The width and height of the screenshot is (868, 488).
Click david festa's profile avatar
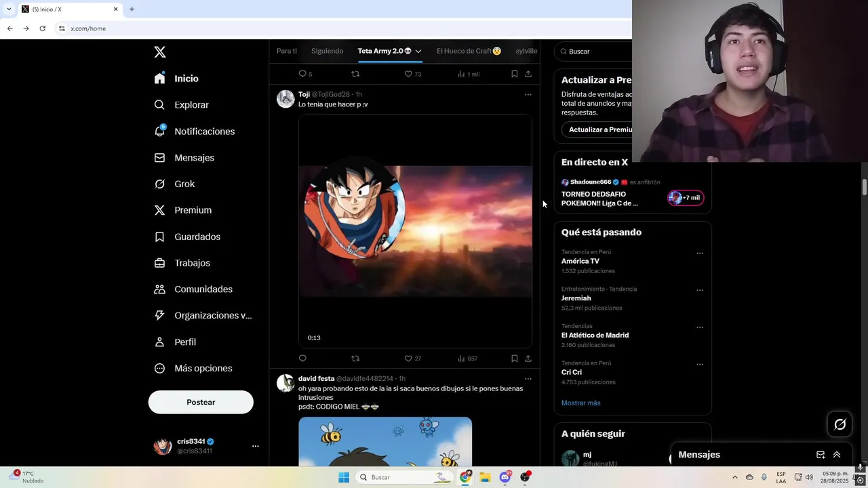(x=285, y=383)
